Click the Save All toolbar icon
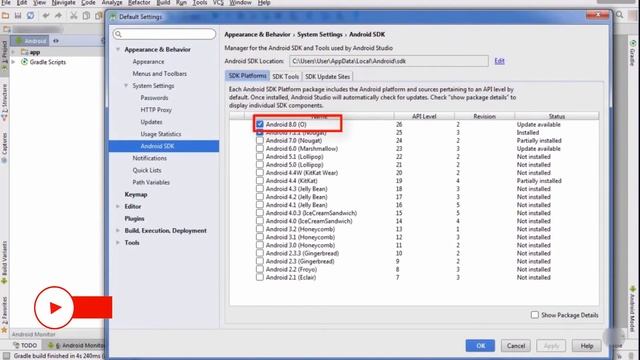Screen dimensions: 640x360 point(18,16)
